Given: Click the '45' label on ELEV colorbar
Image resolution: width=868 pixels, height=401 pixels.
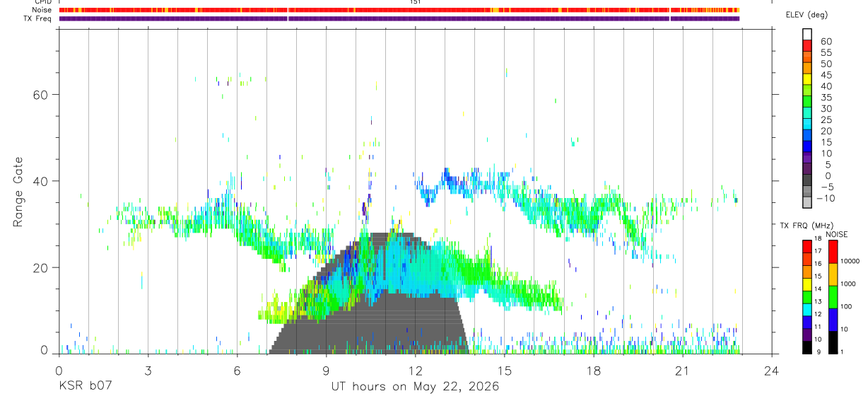Looking at the screenshot, I should [x=825, y=75].
